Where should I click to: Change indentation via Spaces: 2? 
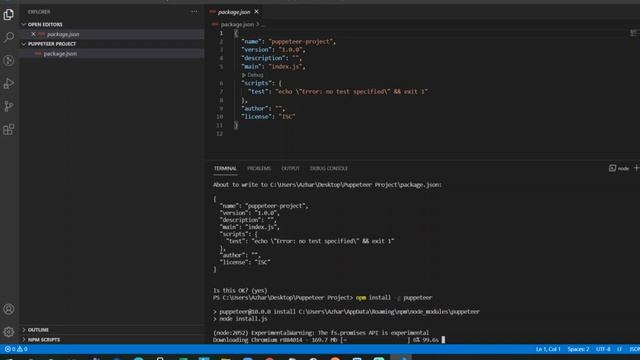tap(578, 349)
